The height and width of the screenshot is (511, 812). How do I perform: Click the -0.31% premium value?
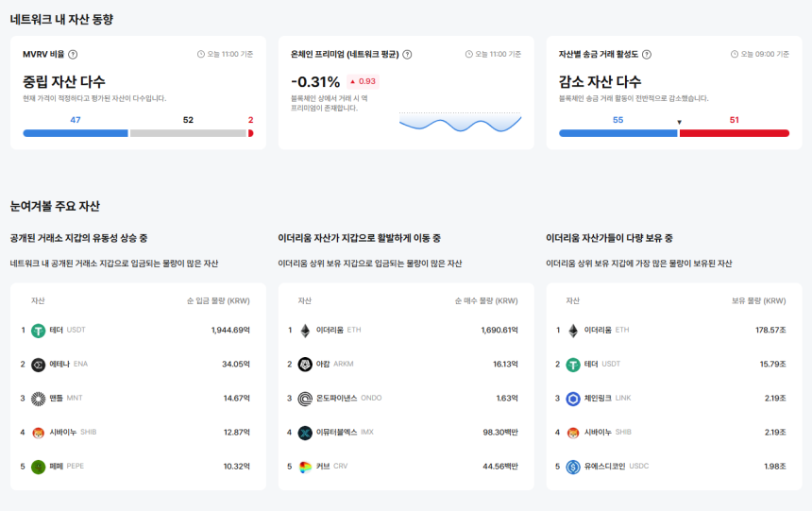point(315,82)
